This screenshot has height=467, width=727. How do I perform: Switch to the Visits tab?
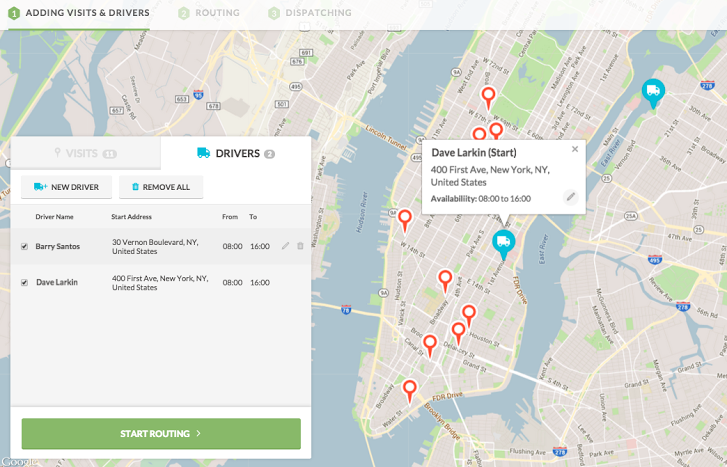(85, 153)
